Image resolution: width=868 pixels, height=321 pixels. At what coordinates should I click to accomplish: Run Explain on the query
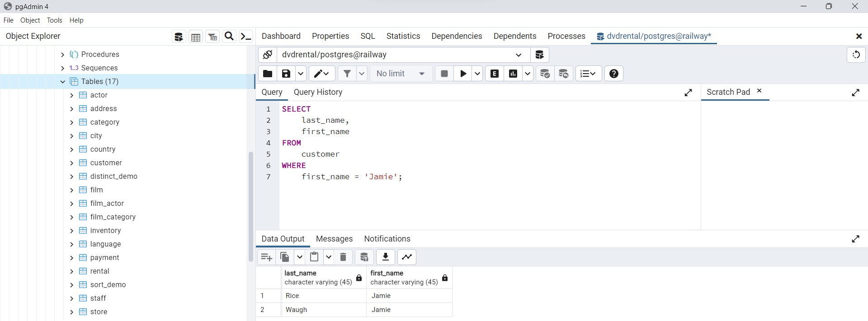pyautogui.click(x=495, y=74)
